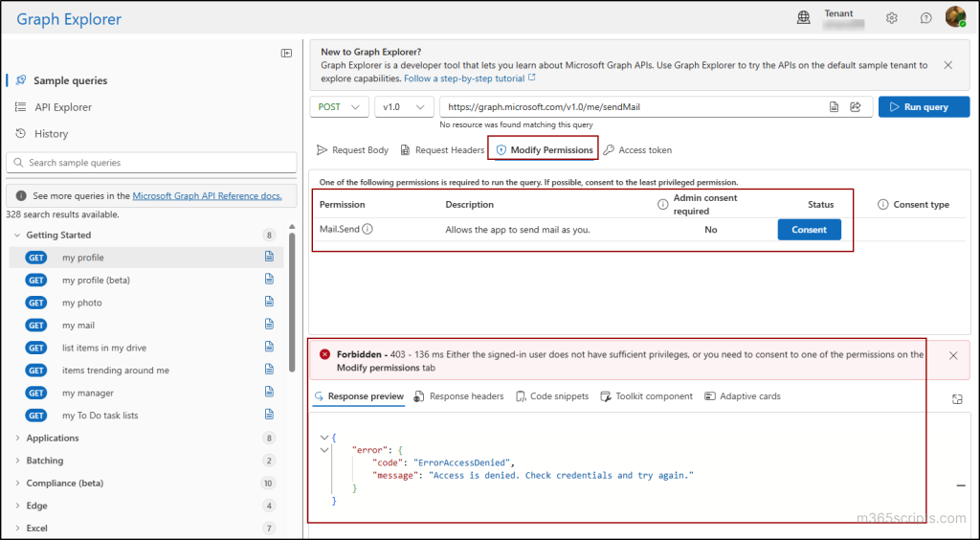Select list items in my drive query
This screenshot has height=540, width=980.
146,347
